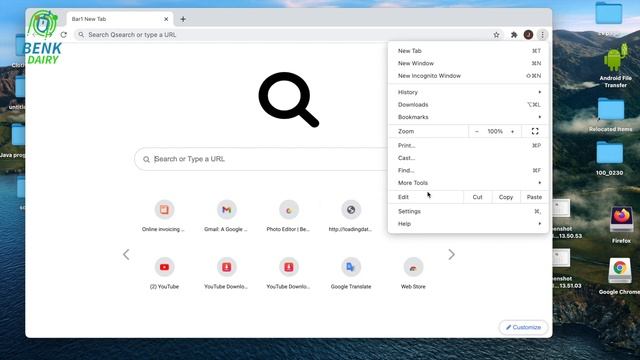The image size is (640, 360).
Task: Open first YouTube Downlo... shortcut
Action: 227,273
